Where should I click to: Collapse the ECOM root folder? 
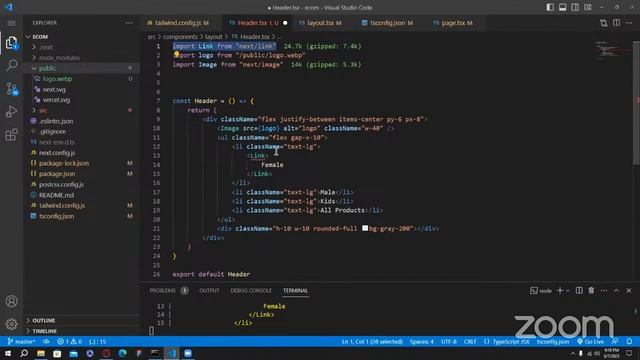40,37
